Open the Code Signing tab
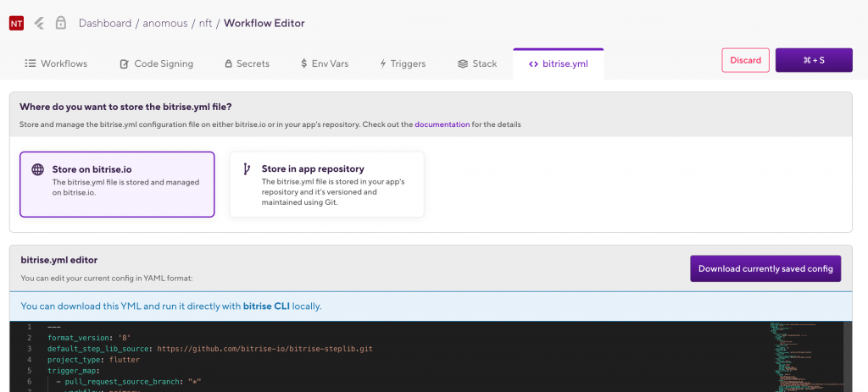The image size is (868, 392). point(157,63)
